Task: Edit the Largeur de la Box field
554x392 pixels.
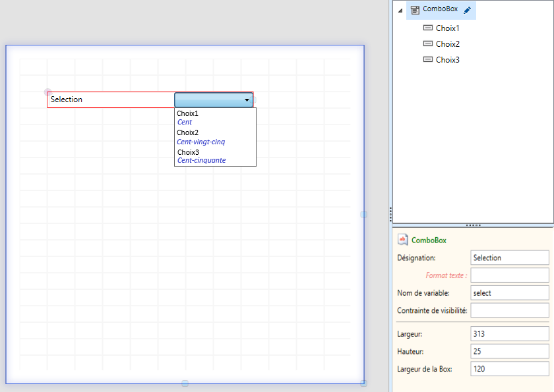Action: (509, 369)
